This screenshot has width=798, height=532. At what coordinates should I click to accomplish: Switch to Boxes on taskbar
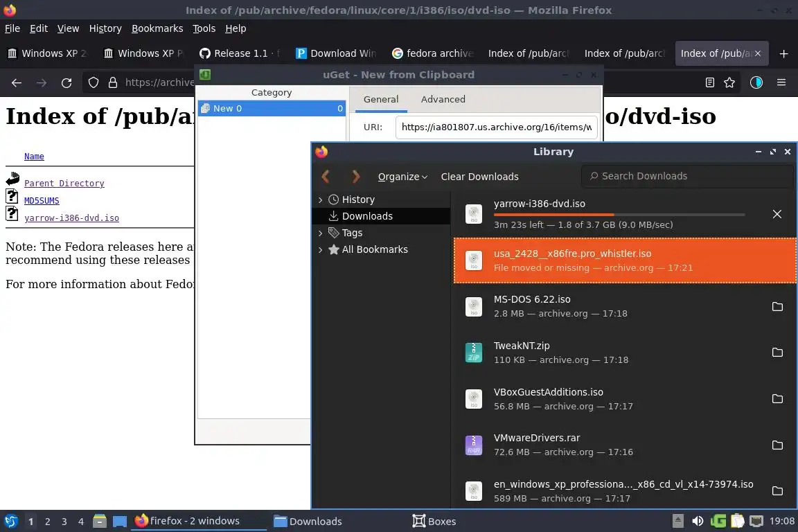tap(434, 522)
